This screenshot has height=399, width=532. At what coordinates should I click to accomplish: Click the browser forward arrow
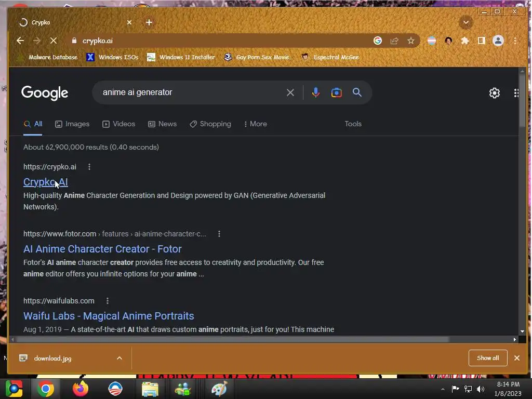37,41
